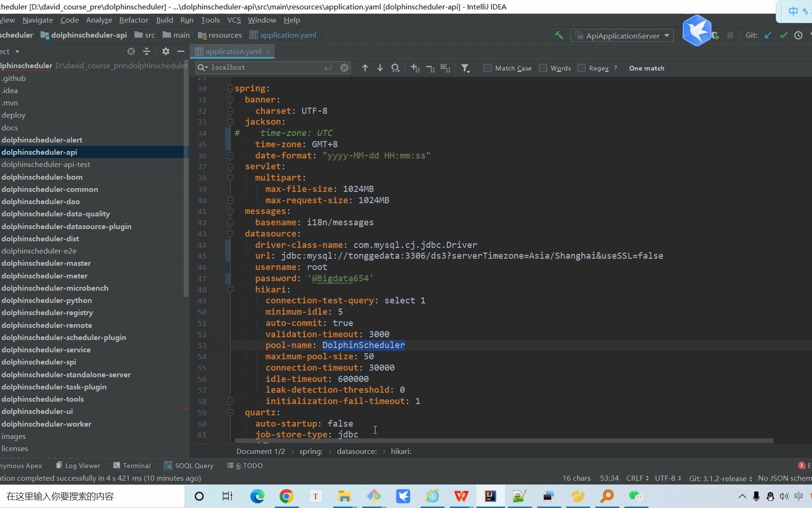The height and width of the screenshot is (508, 812).
Task: Open the SOQL Query tool window
Action: tap(188, 465)
